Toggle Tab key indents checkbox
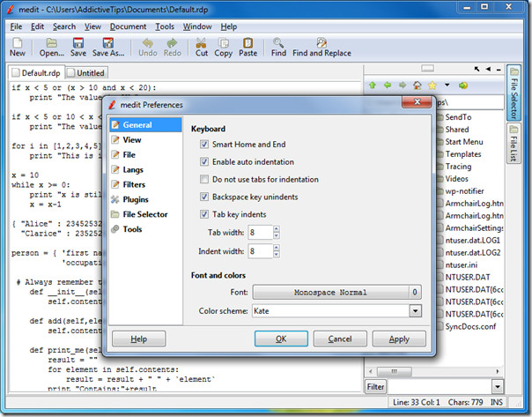This screenshot has height=417, width=532. (204, 214)
